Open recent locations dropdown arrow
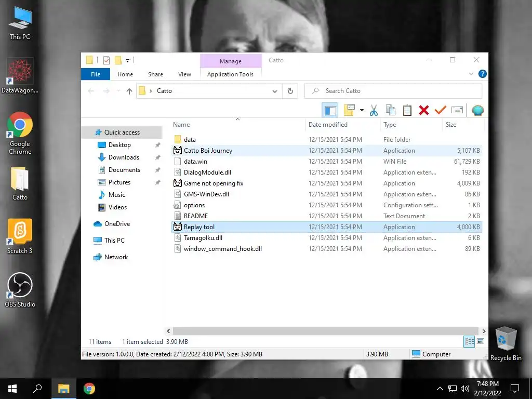Viewport: 532px width, 399px height. 118,91
